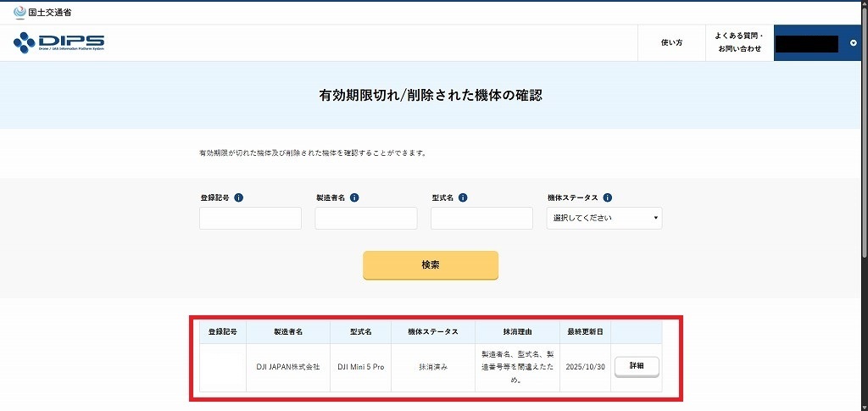Click the 最終更新日 column header

click(x=585, y=331)
